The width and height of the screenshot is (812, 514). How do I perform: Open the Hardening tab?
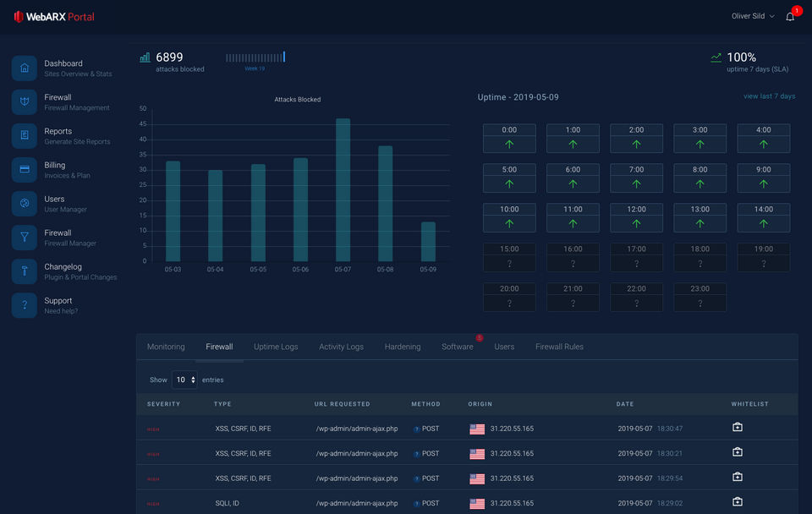coord(403,347)
